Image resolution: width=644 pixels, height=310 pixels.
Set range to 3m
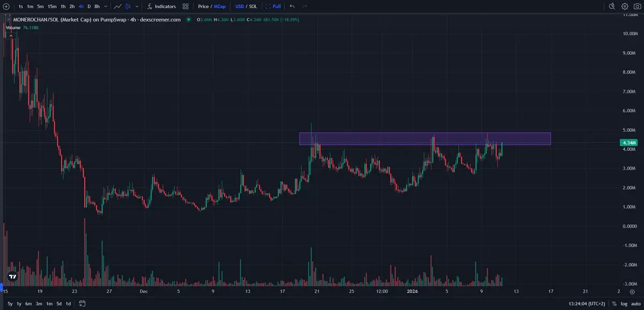[x=39, y=304]
